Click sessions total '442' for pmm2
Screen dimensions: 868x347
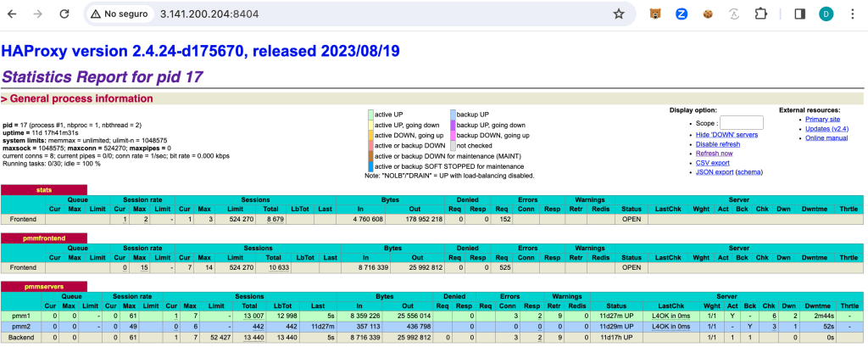[x=259, y=327]
